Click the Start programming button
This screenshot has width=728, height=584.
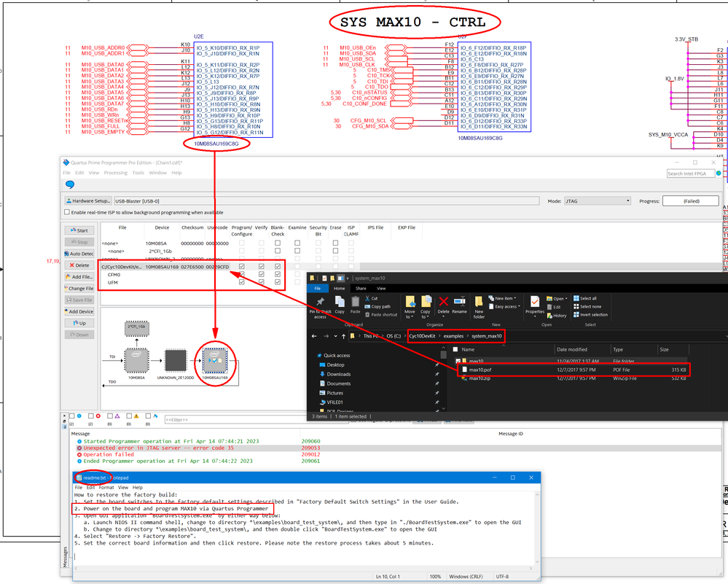pos(79,230)
